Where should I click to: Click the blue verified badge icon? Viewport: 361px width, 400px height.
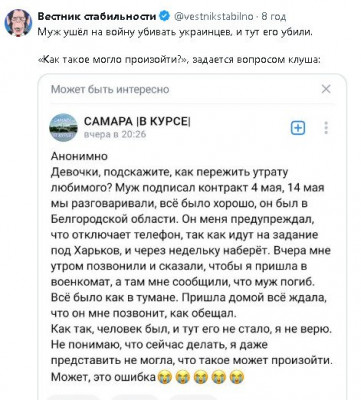165,16
